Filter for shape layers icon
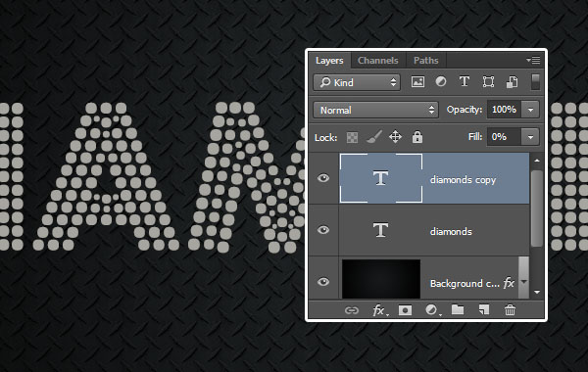588x372 pixels. click(x=488, y=81)
